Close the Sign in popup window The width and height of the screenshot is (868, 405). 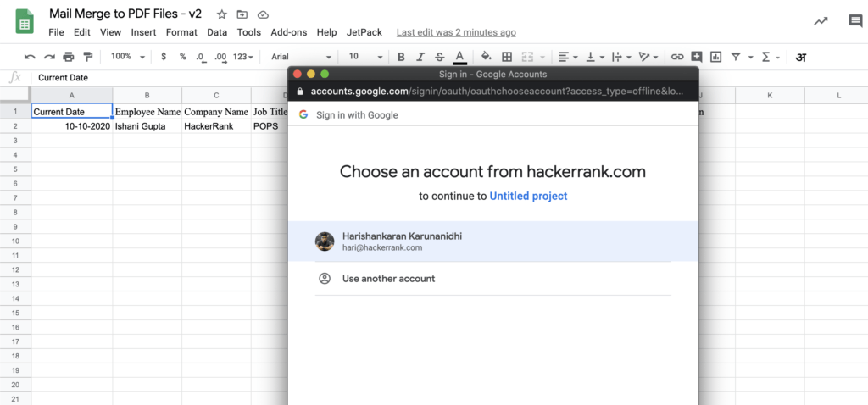tap(298, 75)
